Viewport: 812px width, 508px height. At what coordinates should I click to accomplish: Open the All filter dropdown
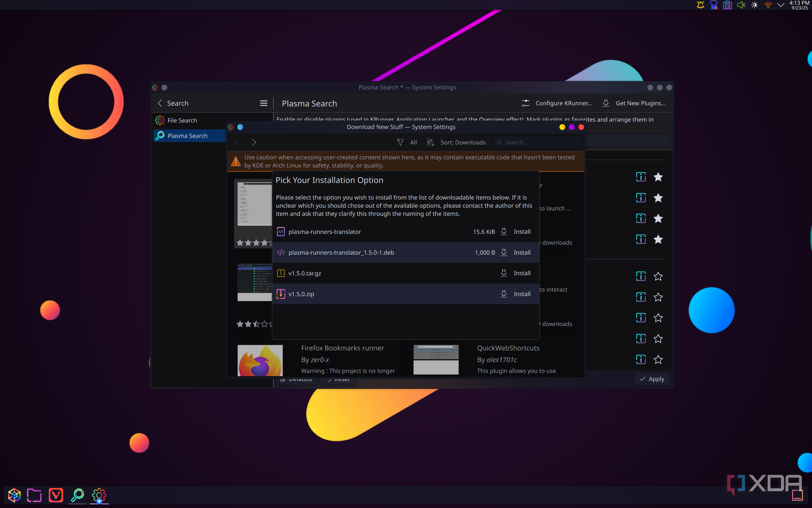[407, 143]
